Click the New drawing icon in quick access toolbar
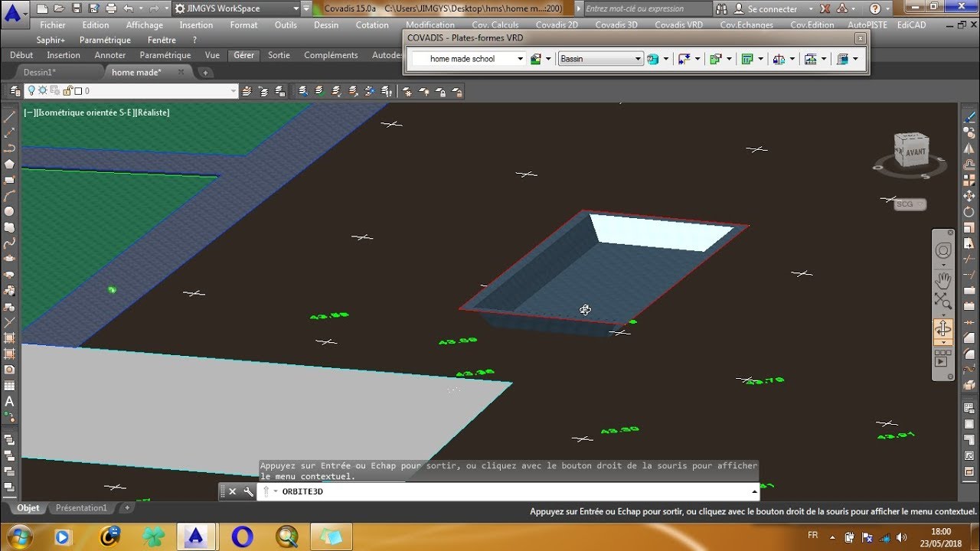The height and width of the screenshot is (551, 980). (41, 9)
